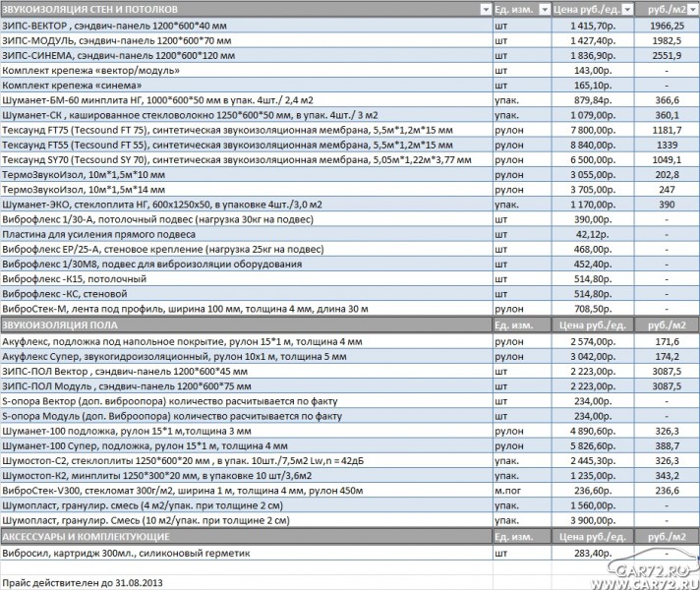Screen dimensions: 700x590
Task: Select price cell 6 500,00р.
Action: [x=593, y=160]
